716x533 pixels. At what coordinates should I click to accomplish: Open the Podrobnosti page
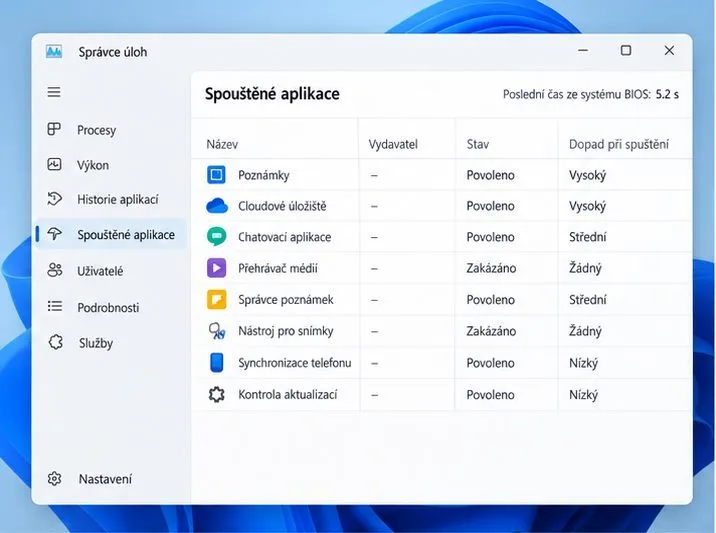pyautogui.click(x=108, y=307)
